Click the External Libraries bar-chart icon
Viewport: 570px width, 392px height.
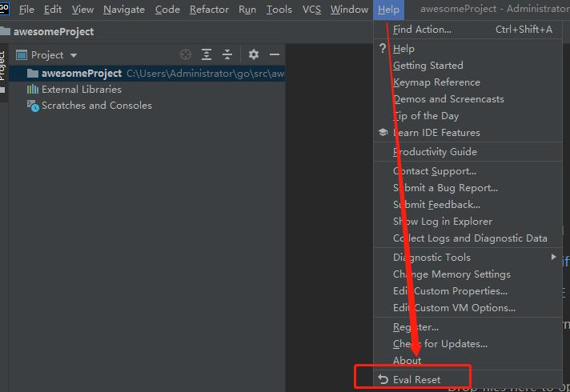tap(33, 90)
